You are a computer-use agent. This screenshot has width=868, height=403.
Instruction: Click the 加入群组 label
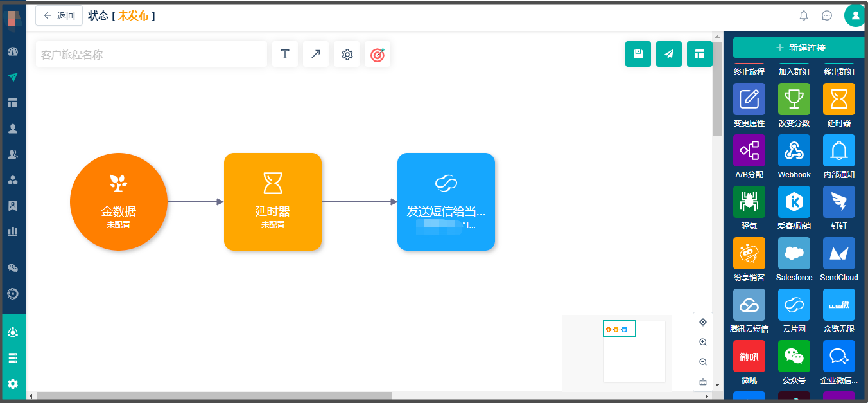click(x=794, y=72)
